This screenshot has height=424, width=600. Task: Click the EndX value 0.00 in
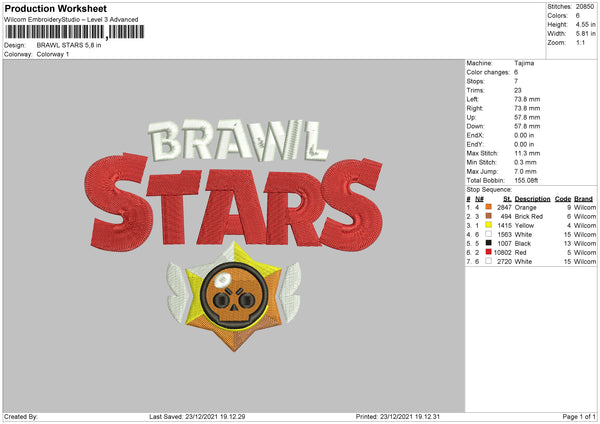pos(524,135)
